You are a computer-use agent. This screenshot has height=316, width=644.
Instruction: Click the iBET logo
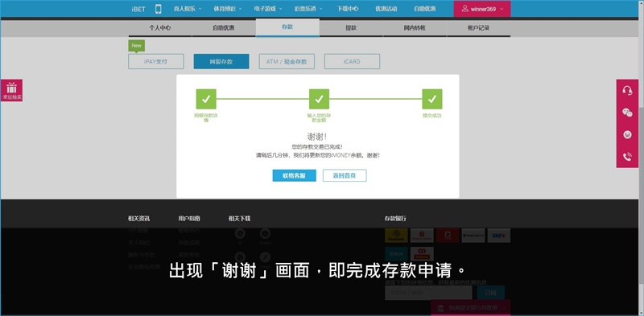(138, 9)
